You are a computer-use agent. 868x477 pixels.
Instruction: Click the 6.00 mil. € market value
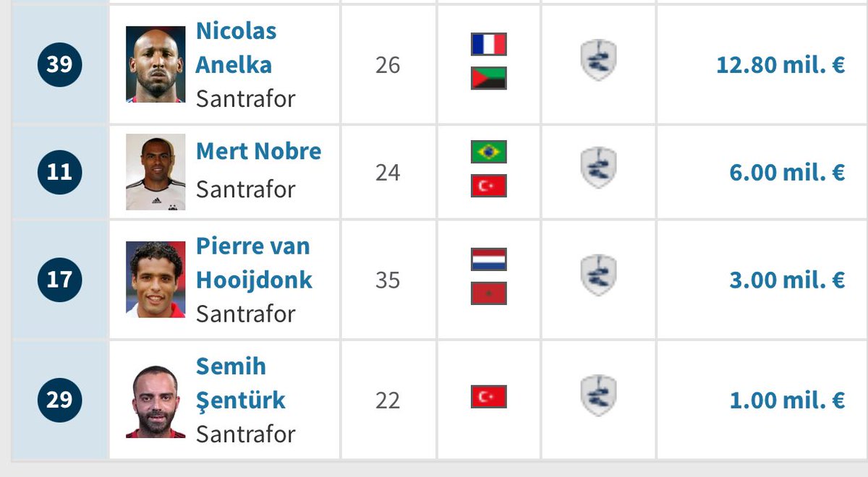click(787, 173)
